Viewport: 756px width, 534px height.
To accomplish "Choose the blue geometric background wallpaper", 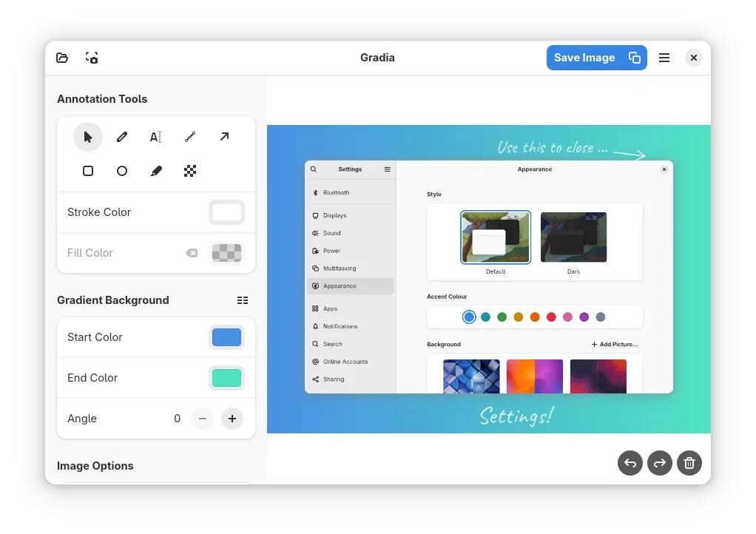I will click(x=471, y=376).
